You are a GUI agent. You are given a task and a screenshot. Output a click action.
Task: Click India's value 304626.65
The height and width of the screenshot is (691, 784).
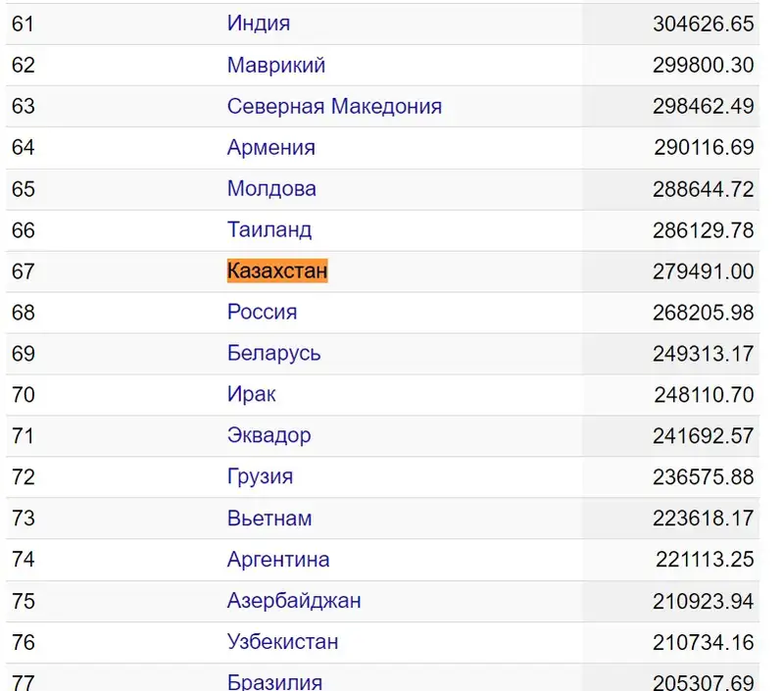coord(704,24)
